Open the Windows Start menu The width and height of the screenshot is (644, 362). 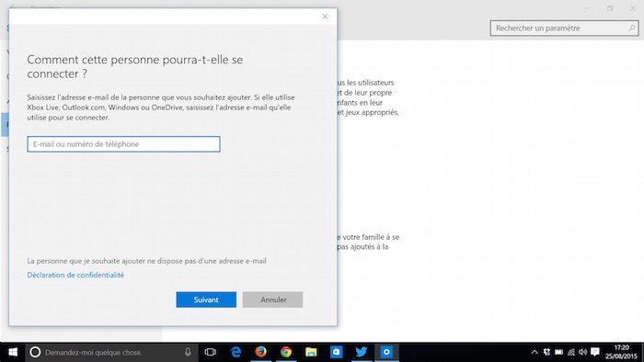(x=12, y=352)
